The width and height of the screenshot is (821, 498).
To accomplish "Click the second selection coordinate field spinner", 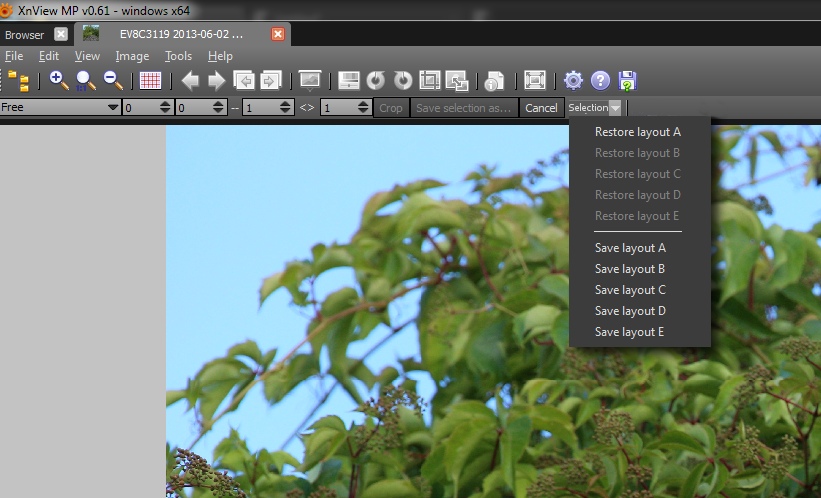I will [201, 107].
